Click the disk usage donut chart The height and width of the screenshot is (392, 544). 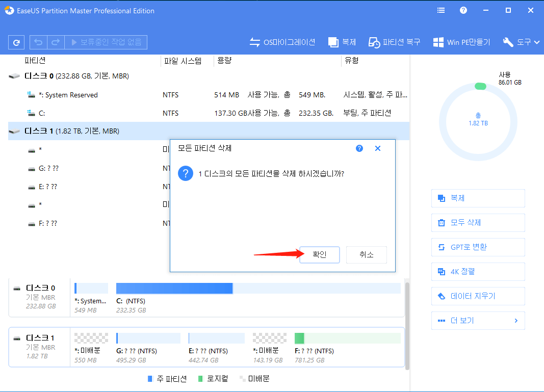point(478,121)
